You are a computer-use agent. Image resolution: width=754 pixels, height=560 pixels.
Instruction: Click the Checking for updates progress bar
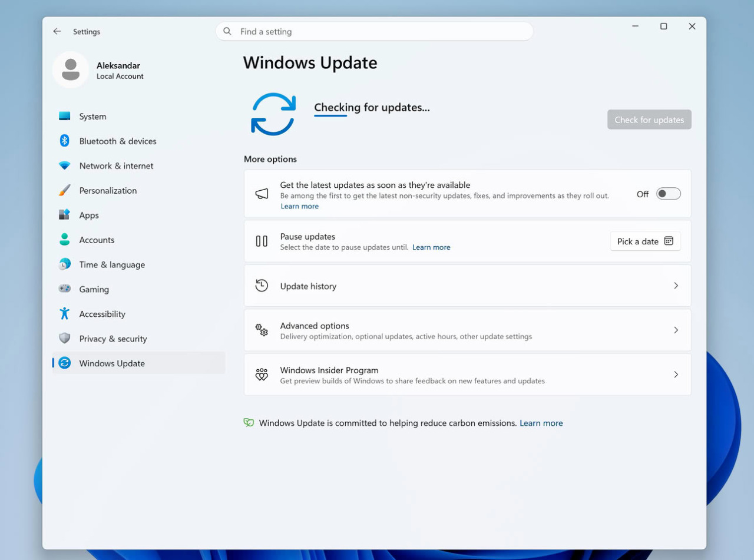(330, 115)
